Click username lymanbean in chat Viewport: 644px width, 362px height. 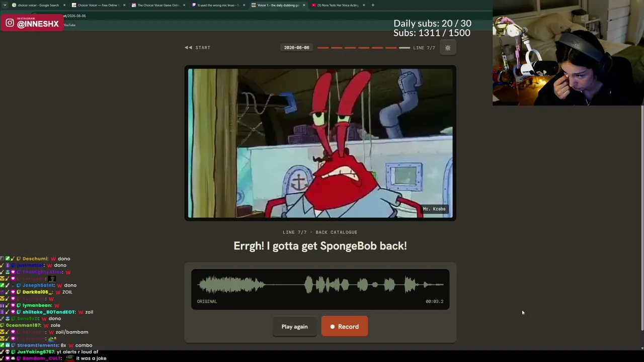tap(37, 306)
